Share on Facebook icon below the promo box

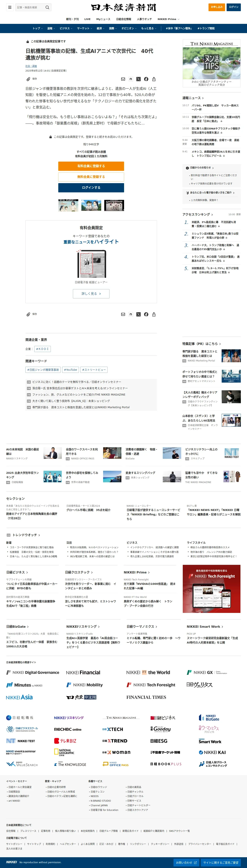pos(146,314)
